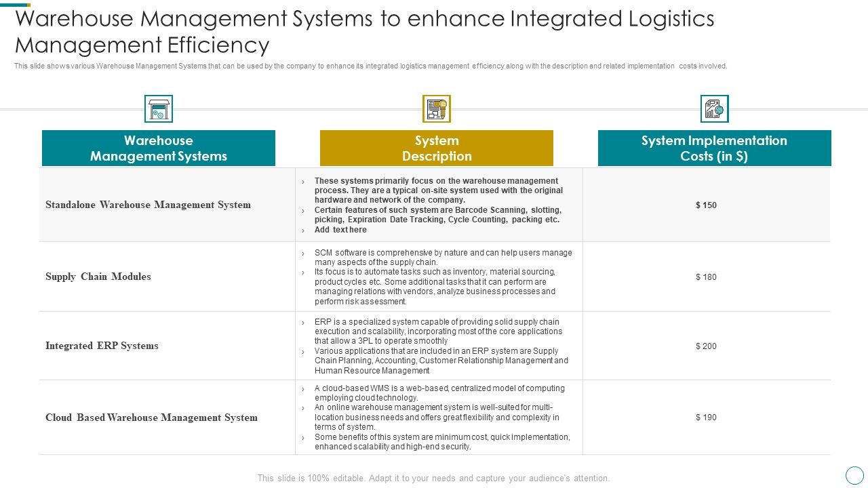868x488 pixels.
Task: Click the Cloud Based Warehouse Management System label
Action: pos(151,418)
